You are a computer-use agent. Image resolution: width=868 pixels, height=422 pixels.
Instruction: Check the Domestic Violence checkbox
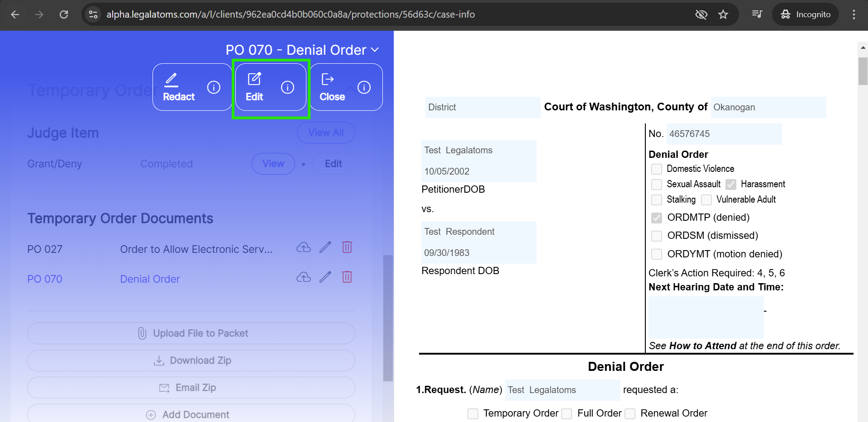[x=657, y=169]
